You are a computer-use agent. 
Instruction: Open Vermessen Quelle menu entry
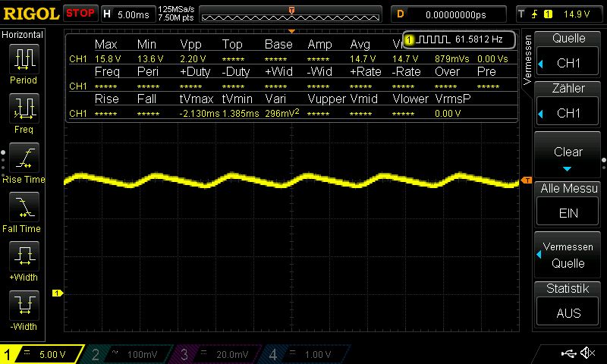568,255
